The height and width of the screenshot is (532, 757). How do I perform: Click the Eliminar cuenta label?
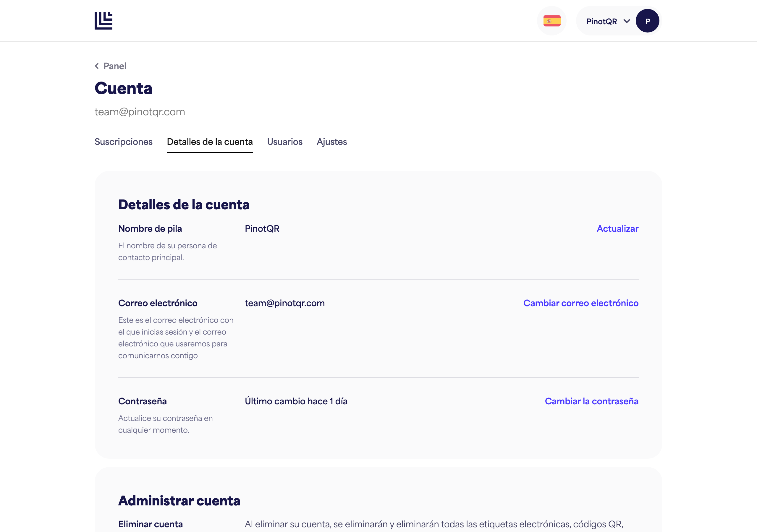coord(150,524)
